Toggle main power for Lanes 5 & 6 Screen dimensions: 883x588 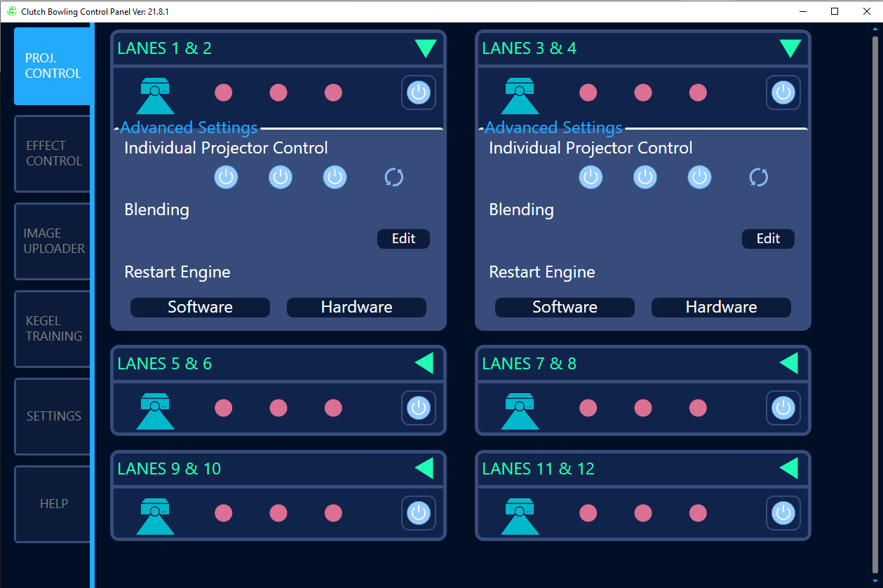[x=419, y=408]
